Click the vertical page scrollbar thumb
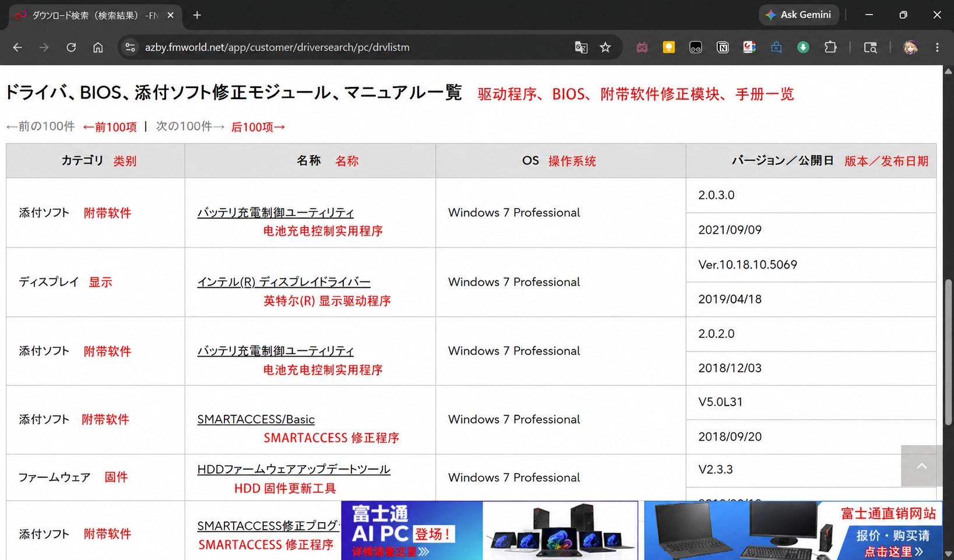The image size is (954, 560). 948,352
